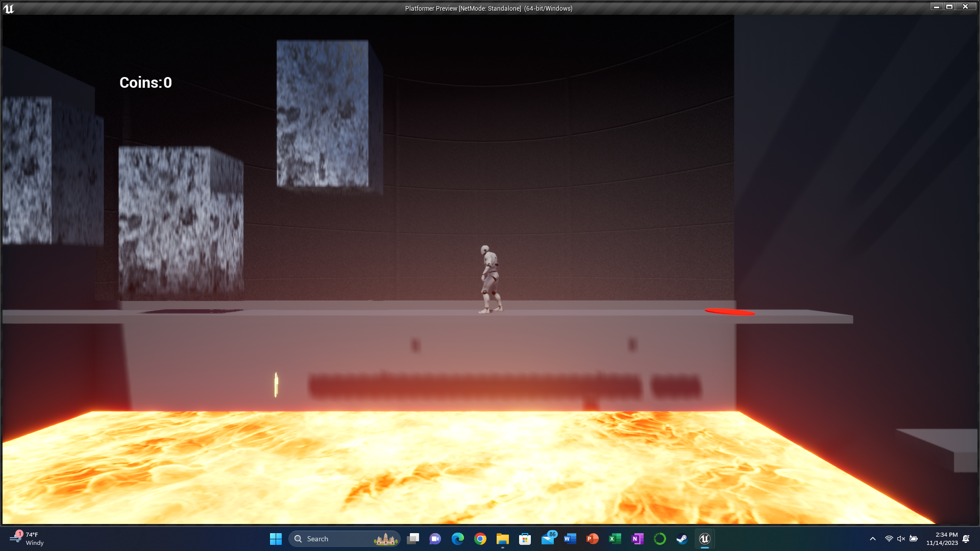Click the white mannequin character
The image size is (980, 551).
[x=491, y=279]
